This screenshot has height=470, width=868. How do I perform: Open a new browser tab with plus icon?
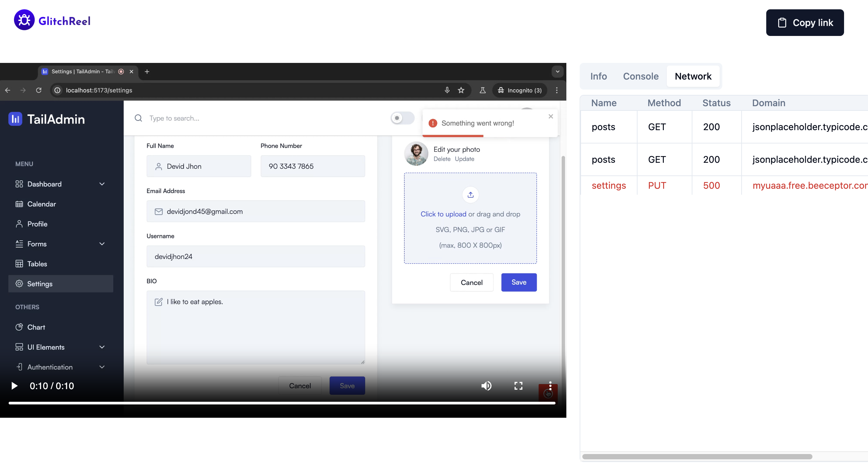[x=147, y=72]
